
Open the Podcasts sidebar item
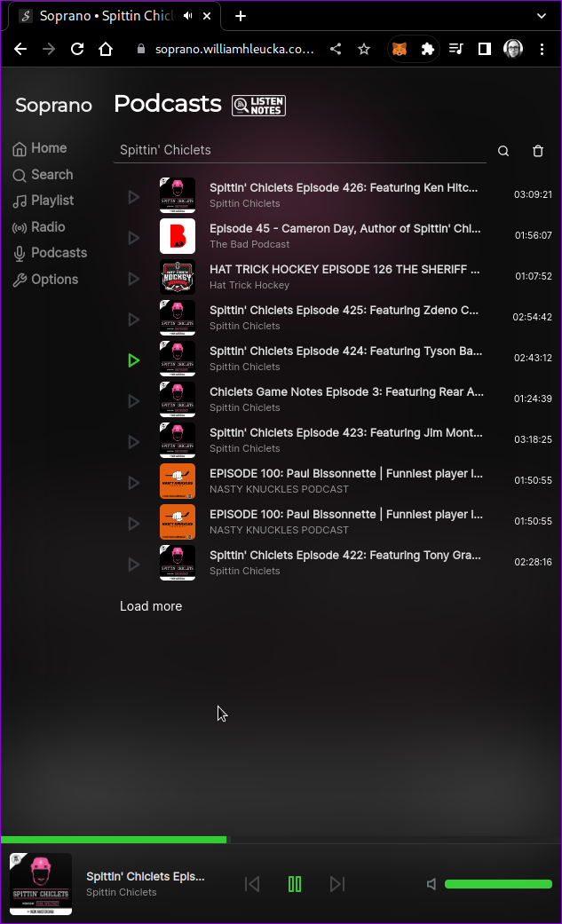[x=50, y=253]
